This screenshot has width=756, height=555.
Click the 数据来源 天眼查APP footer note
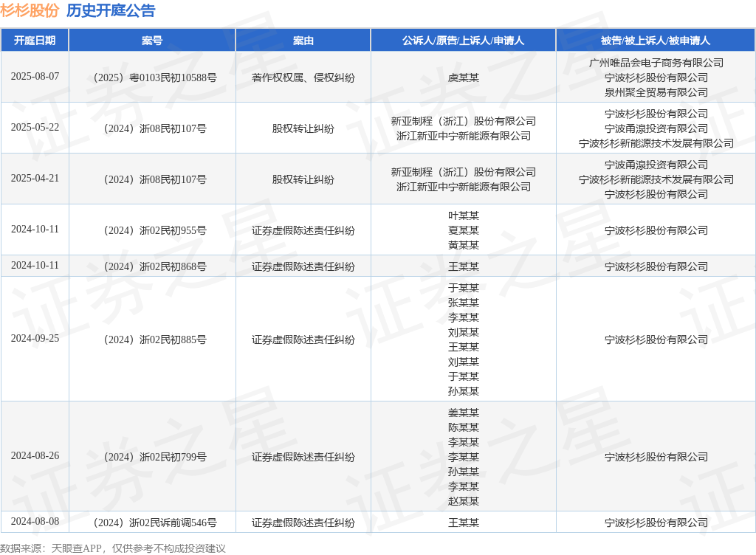coord(113,548)
